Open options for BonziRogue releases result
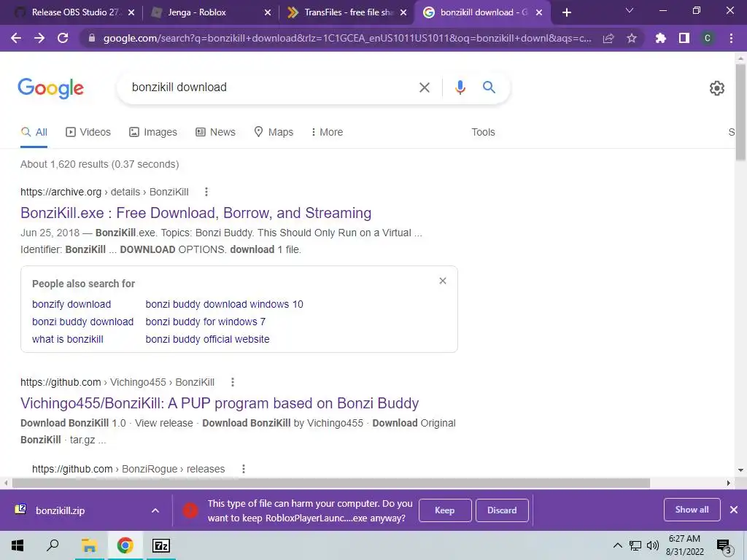747x560 pixels. (x=244, y=469)
